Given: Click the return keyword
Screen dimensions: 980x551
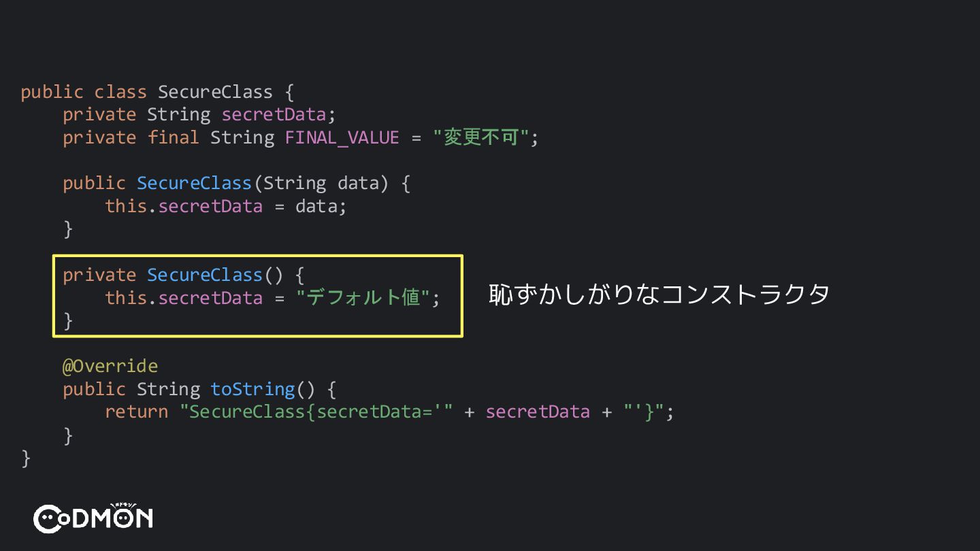Looking at the screenshot, I should 136,412.
